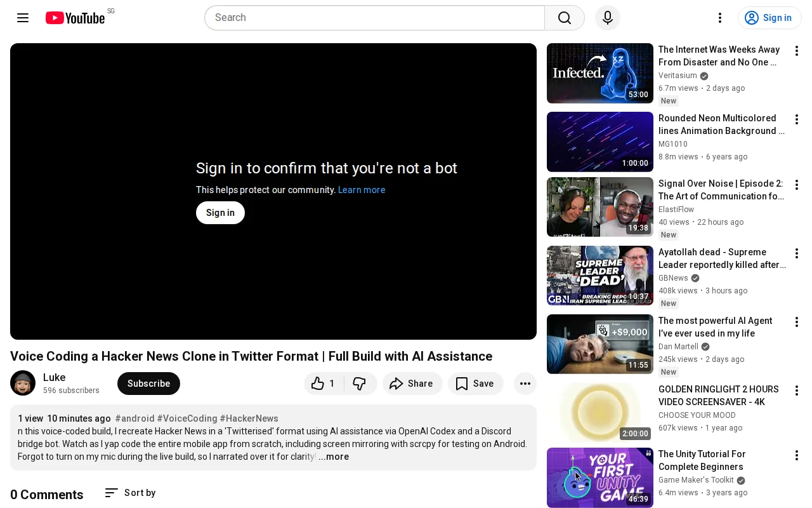Viewport: 812px width, 508px height.
Task: Click the ElastiFlow channel name
Action: (x=676, y=210)
